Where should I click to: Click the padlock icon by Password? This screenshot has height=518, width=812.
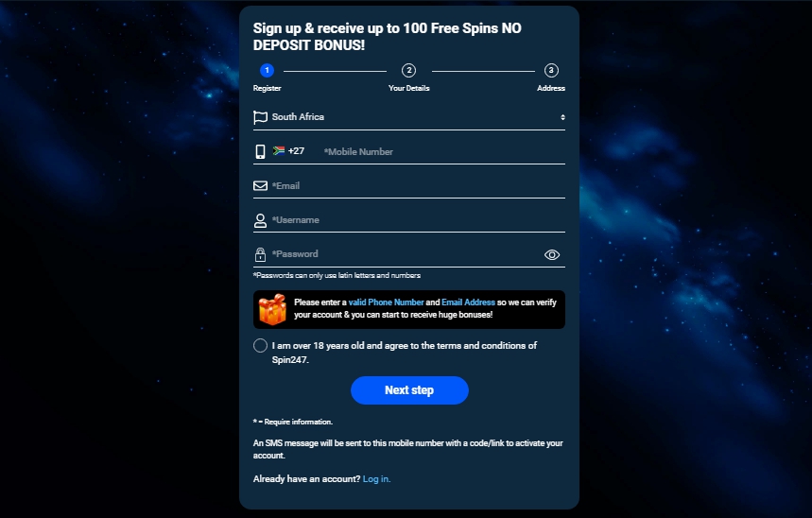click(x=261, y=254)
